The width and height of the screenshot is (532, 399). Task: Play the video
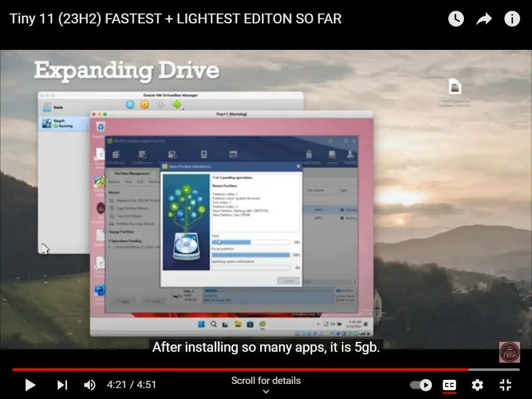tap(30, 385)
